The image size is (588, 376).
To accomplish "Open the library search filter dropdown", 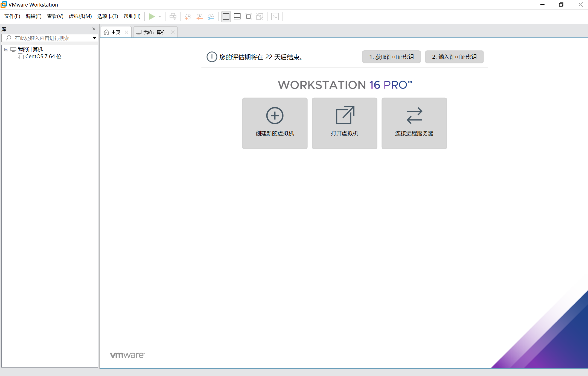I will click(94, 38).
